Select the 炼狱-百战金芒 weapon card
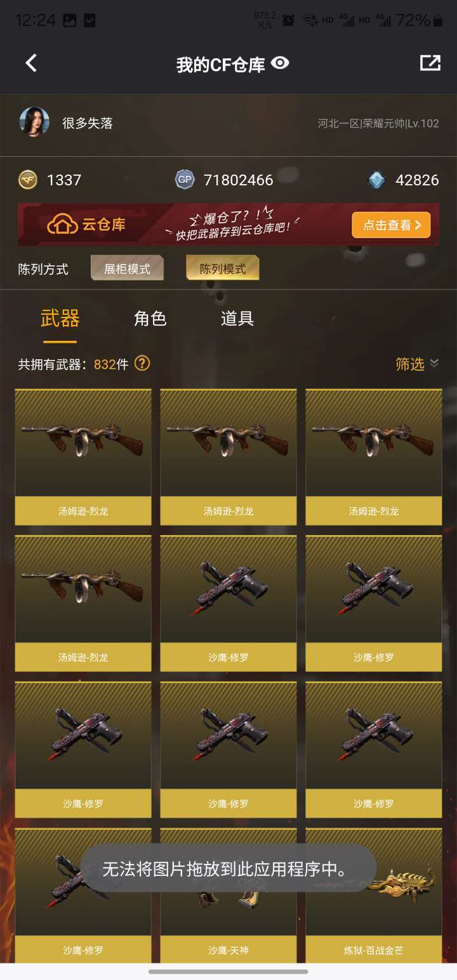This screenshot has height=980, width=457. pos(374,895)
